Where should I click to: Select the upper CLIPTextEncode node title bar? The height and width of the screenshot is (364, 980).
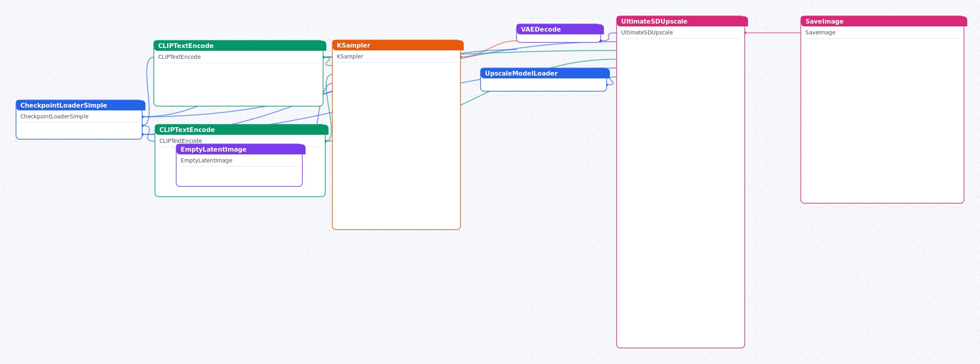pyautogui.click(x=240, y=46)
